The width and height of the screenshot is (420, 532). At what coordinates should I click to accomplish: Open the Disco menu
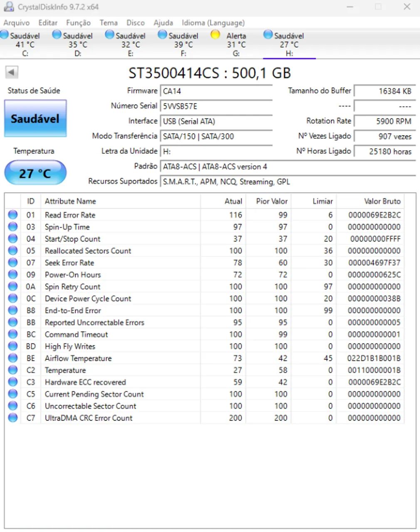coord(136,23)
